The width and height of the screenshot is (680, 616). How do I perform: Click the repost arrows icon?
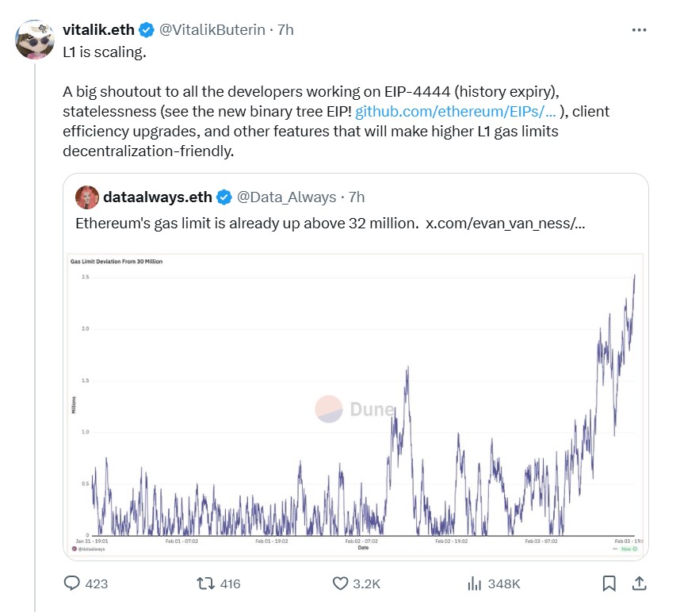(x=205, y=583)
